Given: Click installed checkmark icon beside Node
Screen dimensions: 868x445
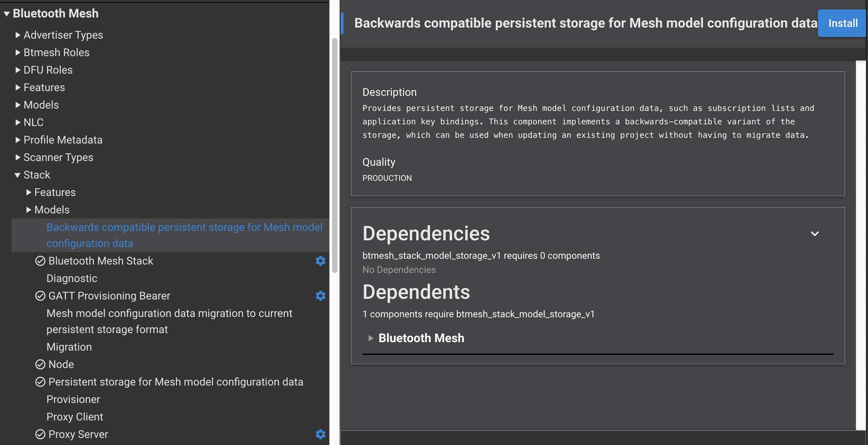Looking at the screenshot, I should click(40, 365).
